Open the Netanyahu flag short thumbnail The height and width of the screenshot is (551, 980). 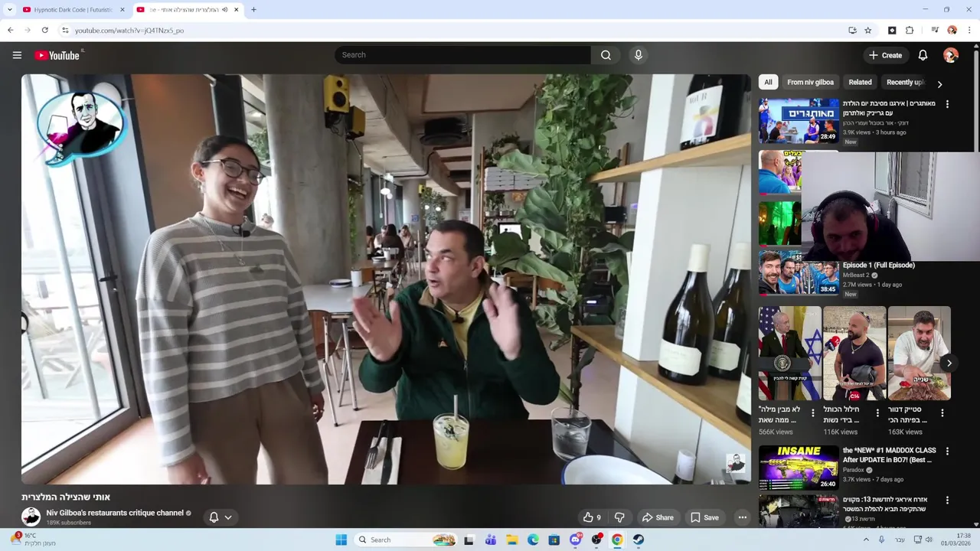pos(789,353)
